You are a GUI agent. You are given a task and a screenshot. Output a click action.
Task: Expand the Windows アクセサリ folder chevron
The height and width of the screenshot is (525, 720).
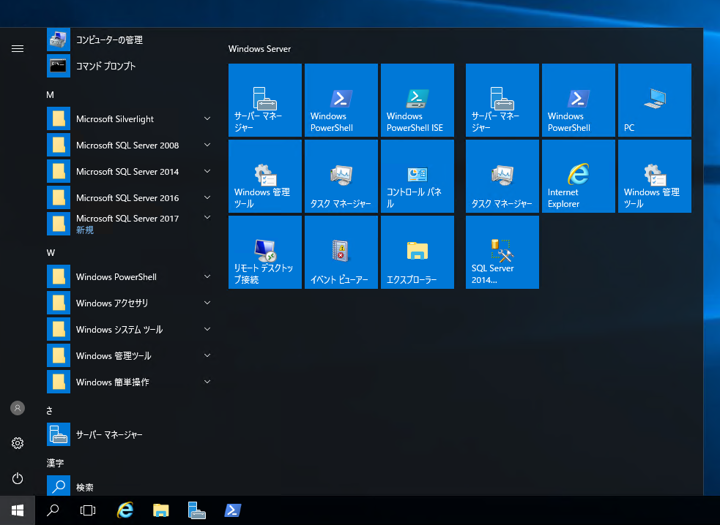click(x=207, y=302)
